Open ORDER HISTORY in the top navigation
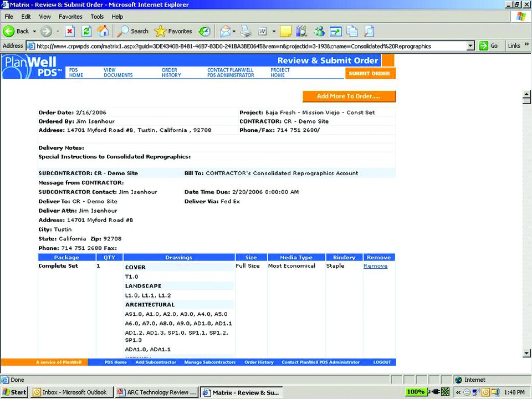The image size is (532, 399). click(171, 73)
